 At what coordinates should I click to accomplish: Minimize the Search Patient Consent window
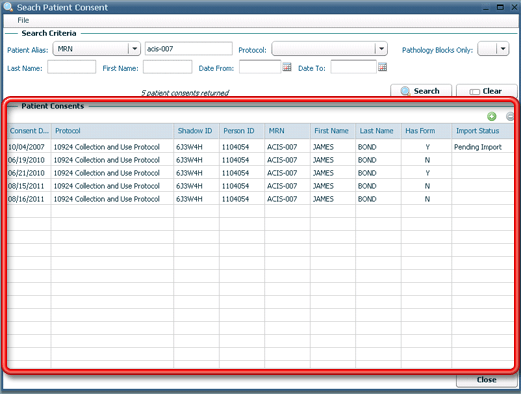[486, 8]
